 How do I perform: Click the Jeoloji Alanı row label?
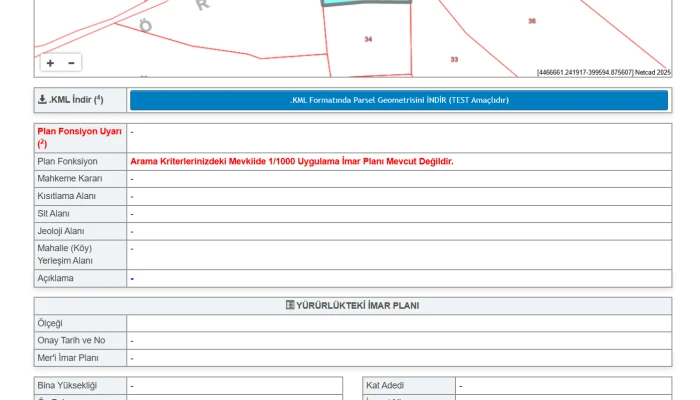tap(61, 231)
